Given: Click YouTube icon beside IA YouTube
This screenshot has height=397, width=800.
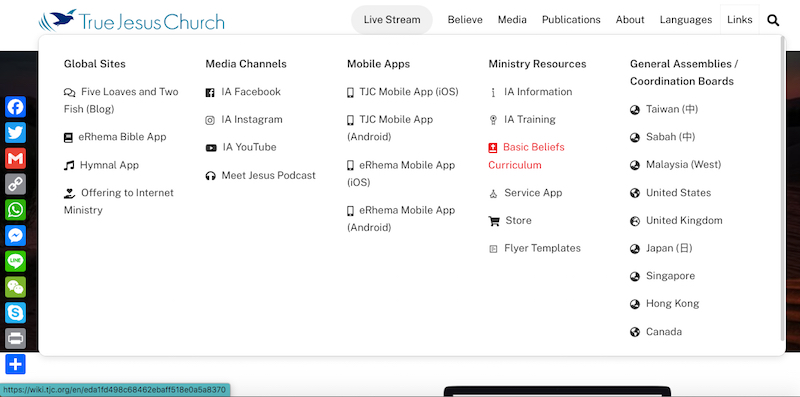Looking at the screenshot, I should (211, 148).
